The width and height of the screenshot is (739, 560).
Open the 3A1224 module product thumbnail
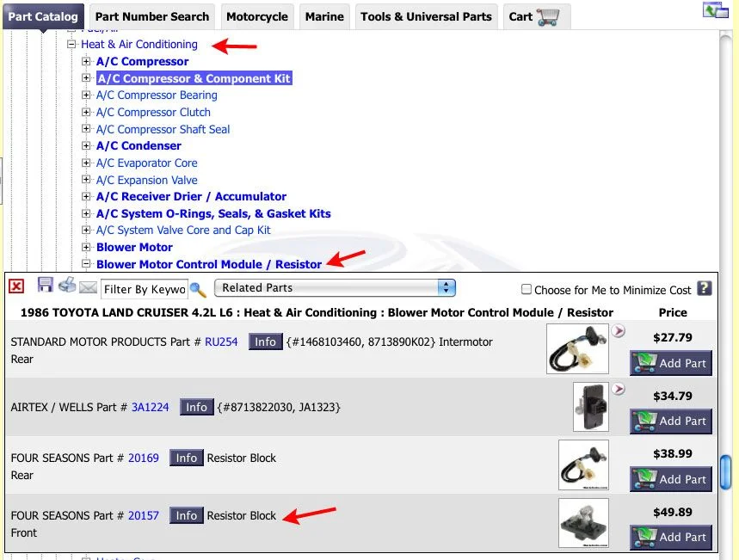[590, 407]
